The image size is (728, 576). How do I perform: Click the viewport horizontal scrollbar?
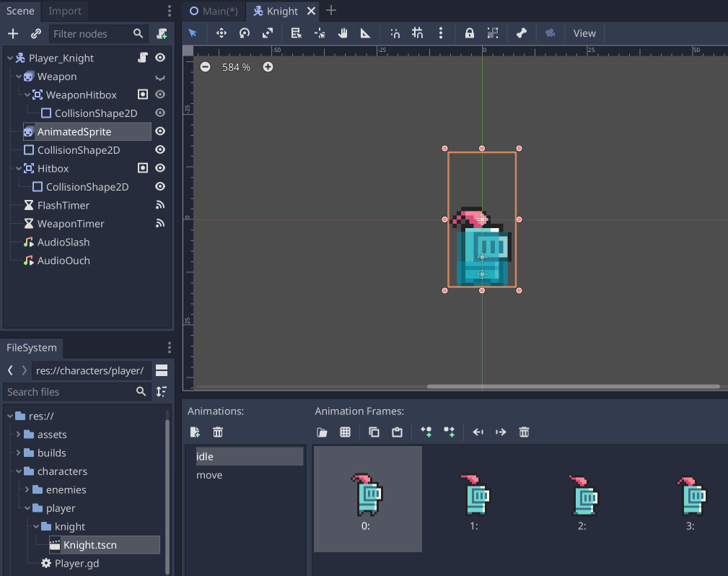[x=573, y=386]
